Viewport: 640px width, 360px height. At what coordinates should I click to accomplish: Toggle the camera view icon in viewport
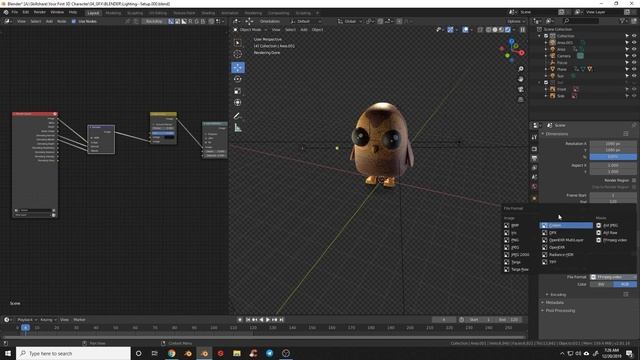(x=521, y=89)
